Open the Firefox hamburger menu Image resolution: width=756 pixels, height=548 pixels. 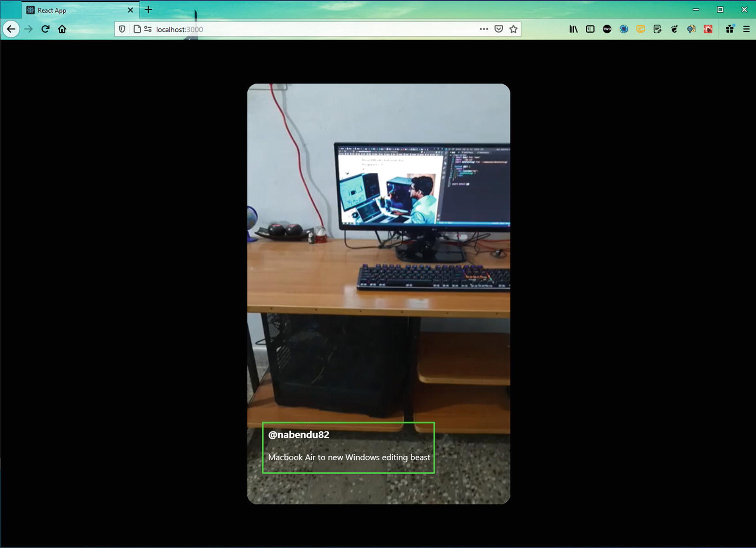746,29
